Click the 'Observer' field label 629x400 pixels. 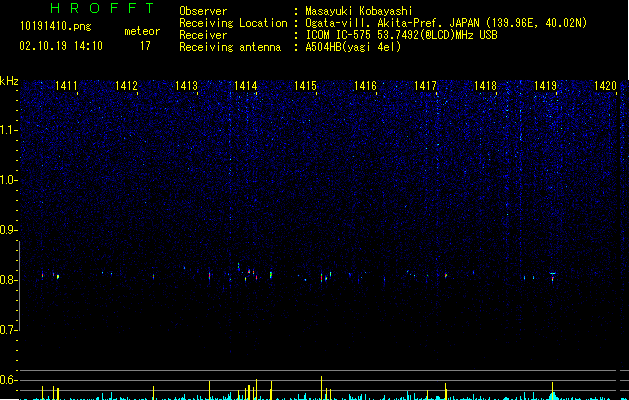pyautogui.click(x=203, y=11)
